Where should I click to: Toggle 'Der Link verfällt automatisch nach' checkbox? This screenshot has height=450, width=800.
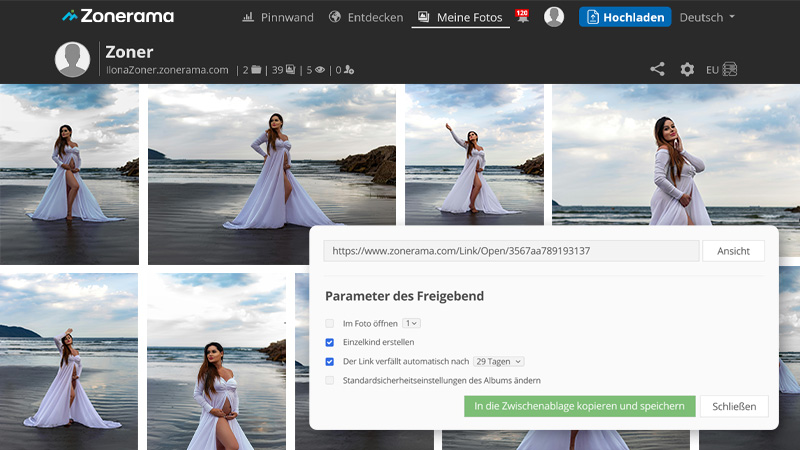330,361
